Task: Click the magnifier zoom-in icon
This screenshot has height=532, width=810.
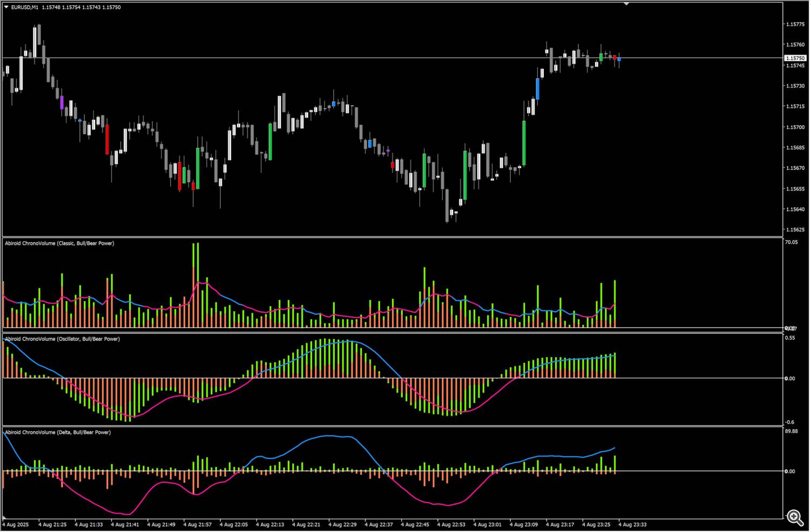Action: coord(795,517)
